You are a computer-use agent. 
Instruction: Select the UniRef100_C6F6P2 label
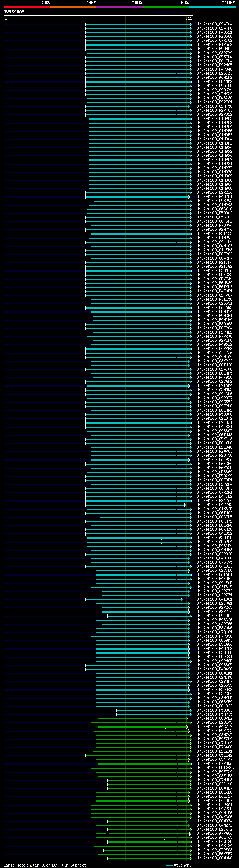point(214,221)
